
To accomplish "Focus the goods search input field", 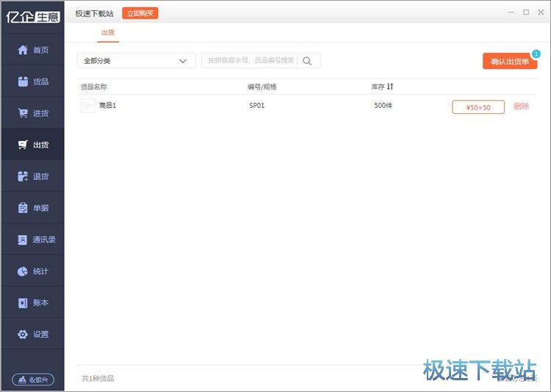I will pos(249,60).
